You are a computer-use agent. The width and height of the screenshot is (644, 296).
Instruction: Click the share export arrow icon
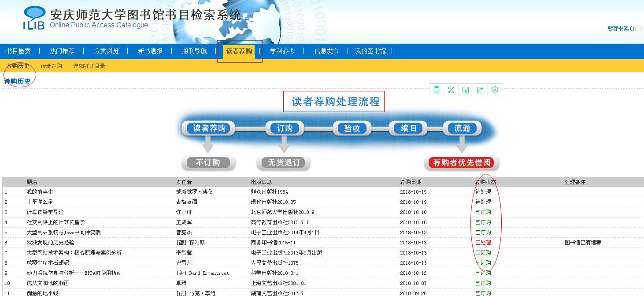pyautogui.click(x=480, y=90)
